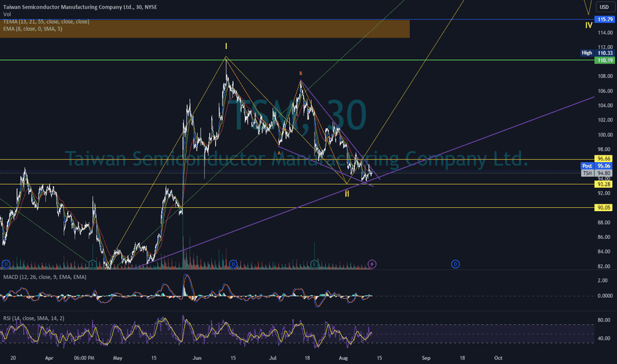The height and width of the screenshot is (364, 617).
Task: Click the yellow 93.28 price label
Action: (604, 184)
